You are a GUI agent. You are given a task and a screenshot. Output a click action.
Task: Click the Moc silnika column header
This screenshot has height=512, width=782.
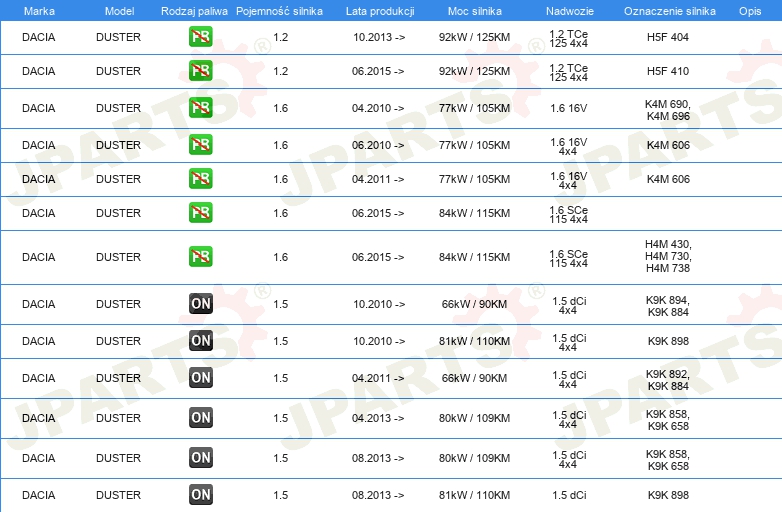click(475, 10)
